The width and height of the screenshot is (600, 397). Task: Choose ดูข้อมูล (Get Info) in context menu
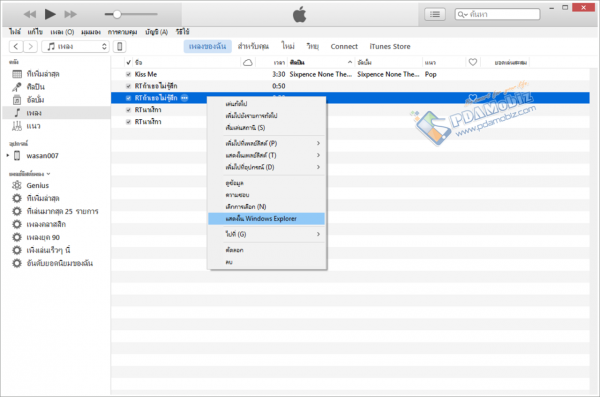266,183
